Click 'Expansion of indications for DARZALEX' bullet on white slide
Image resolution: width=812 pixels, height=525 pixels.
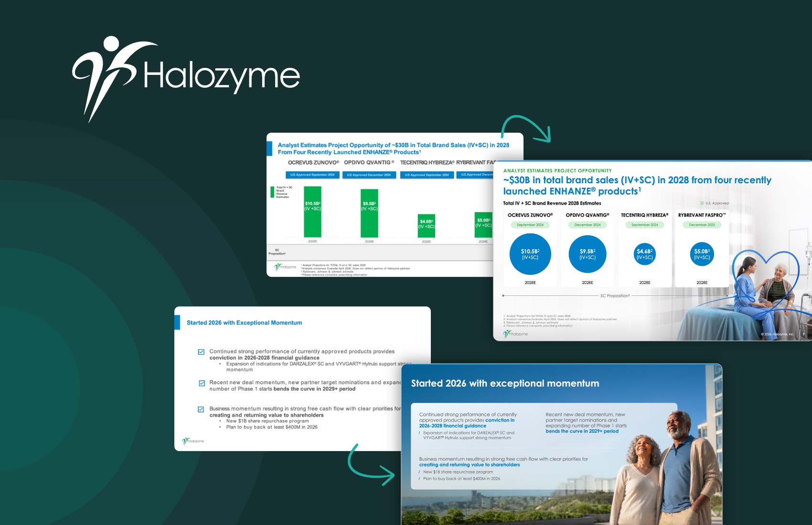pyautogui.click(x=319, y=367)
